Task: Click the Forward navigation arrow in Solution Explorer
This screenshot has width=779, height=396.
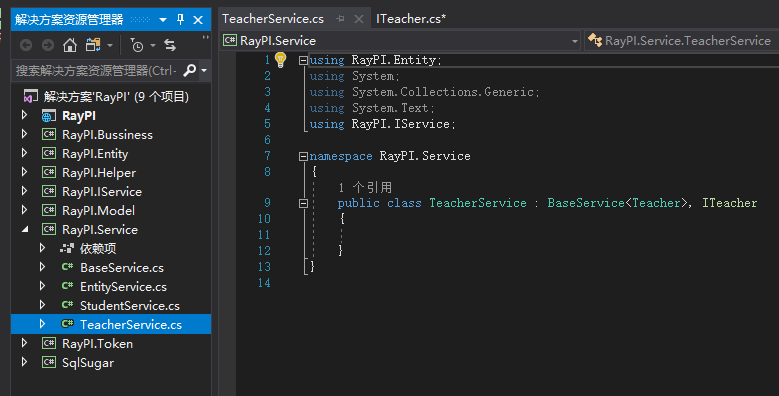Action: coord(48,46)
